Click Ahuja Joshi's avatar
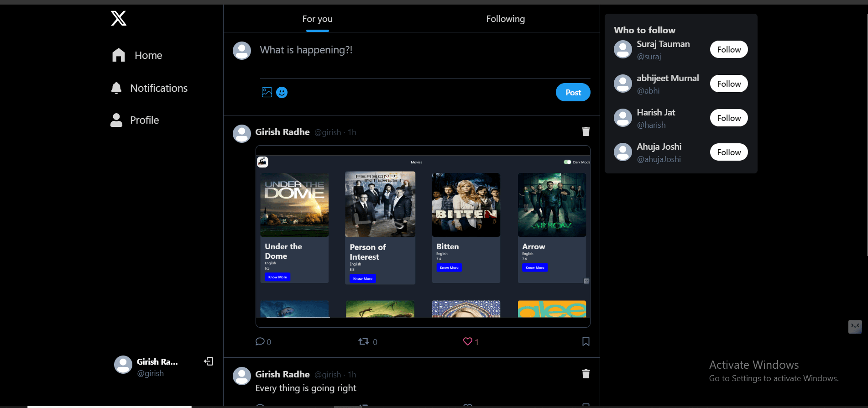This screenshot has width=868, height=408. [623, 152]
